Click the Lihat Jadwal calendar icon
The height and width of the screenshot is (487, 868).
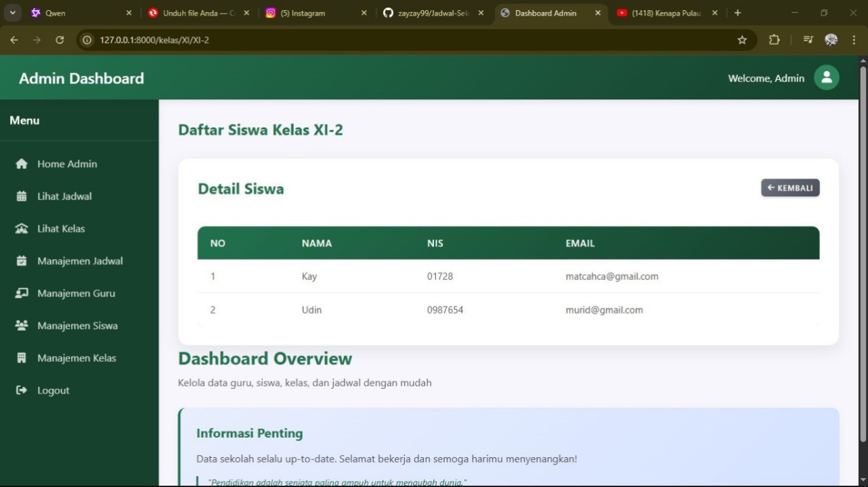[22, 196]
